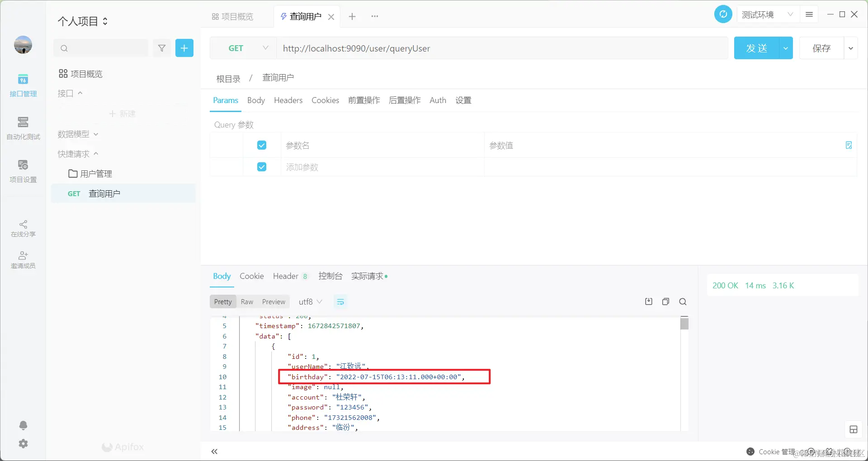868x461 pixels.
Task: Click the user avatar
Action: pyautogui.click(x=23, y=45)
